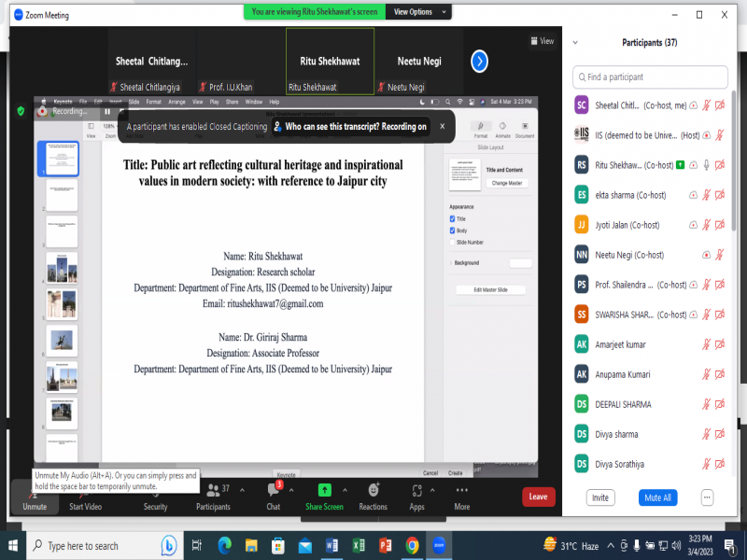Click the green Share Screen icon
Image resolution: width=747 pixels, height=560 pixels.
point(324,491)
